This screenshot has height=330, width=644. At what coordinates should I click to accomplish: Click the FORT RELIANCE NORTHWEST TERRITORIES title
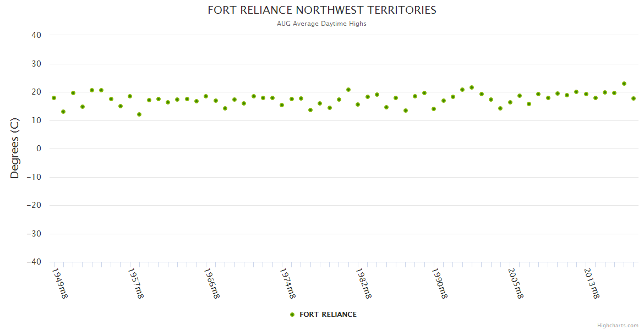[x=321, y=10]
